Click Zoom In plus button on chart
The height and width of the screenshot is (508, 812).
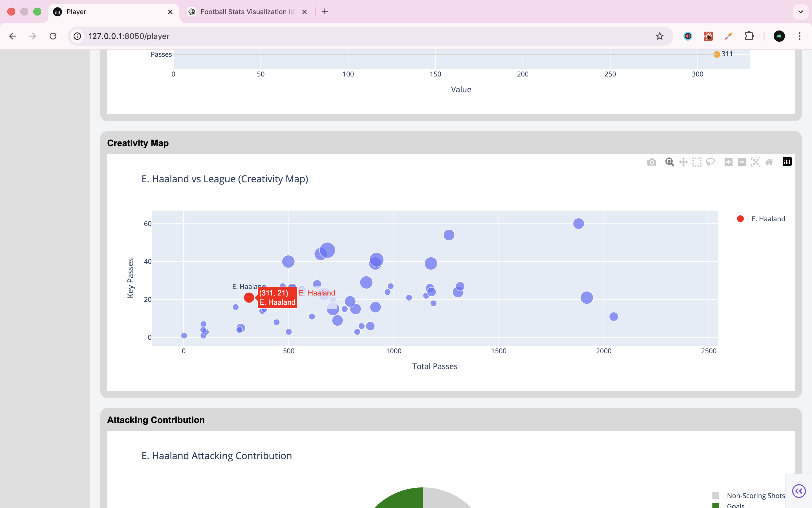(x=728, y=162)
